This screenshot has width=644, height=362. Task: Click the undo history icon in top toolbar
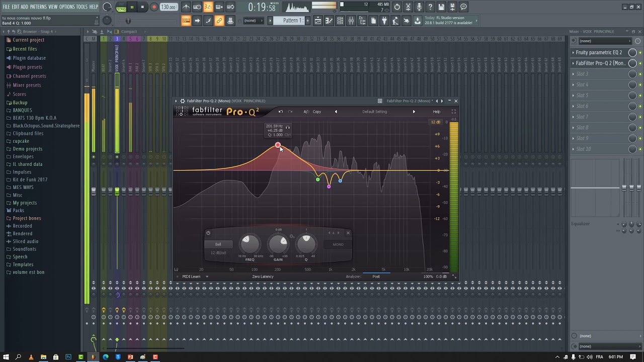[397, 7]
